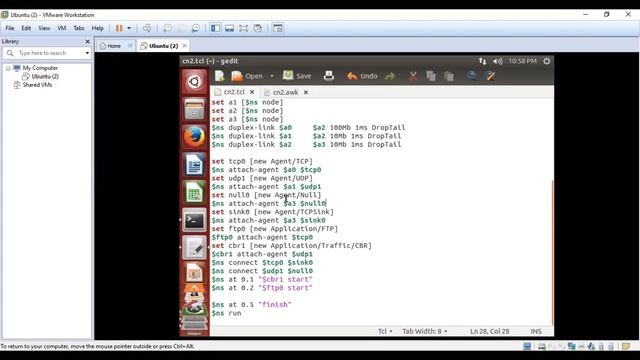This screenshot has height=360, width=640.
Task: Select Ubuntu (2) in the library tree
Action: point(45,76)
